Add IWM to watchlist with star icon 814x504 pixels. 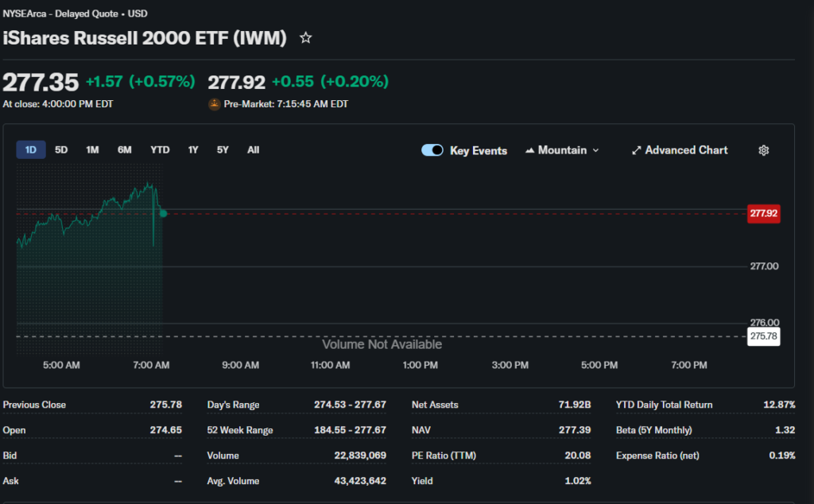(x=305, y=38)
